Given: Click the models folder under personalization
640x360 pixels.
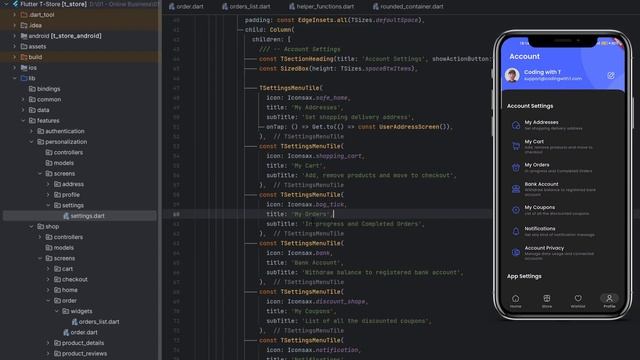Looking at the screenshot, I should (60, 163).
